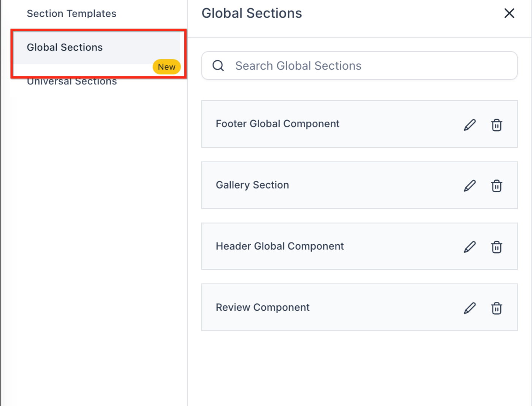
Task: Delete the Header Global Component
Action: 496,247
